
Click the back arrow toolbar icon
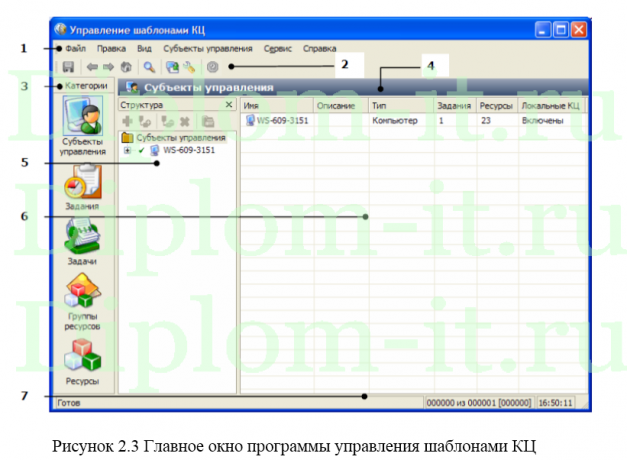point(91,67)
